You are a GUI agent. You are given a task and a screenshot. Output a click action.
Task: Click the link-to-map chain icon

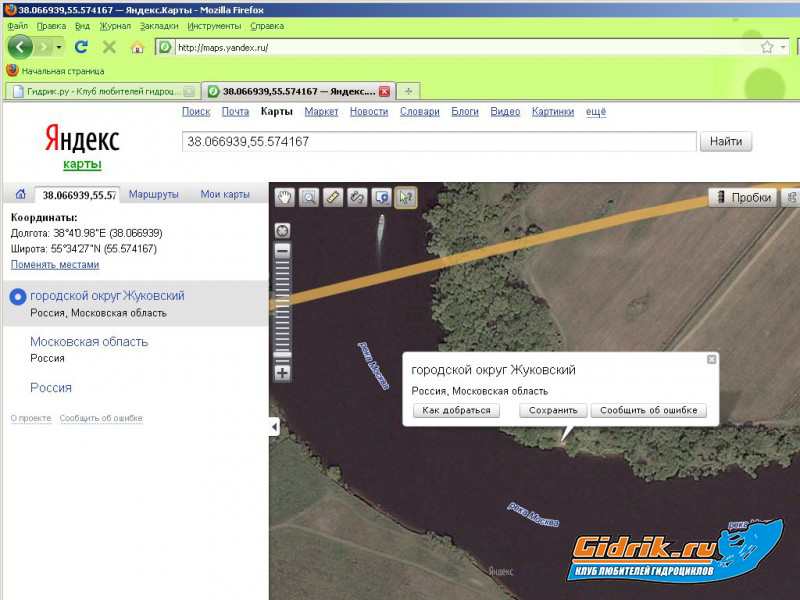click(357, 197)
